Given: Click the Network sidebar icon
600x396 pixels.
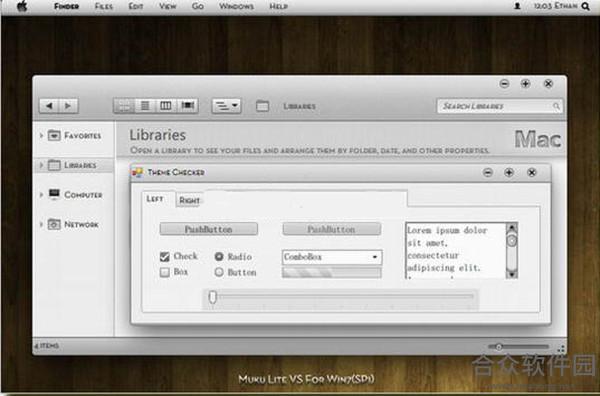Looking at the screenshot, I should click(x=54, y=224).
